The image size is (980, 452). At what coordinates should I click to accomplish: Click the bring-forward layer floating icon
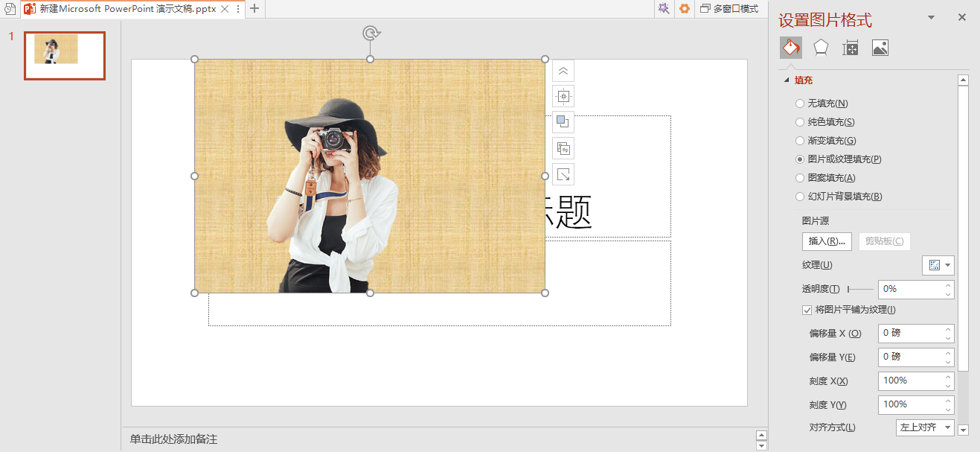(x=563, y=122)
